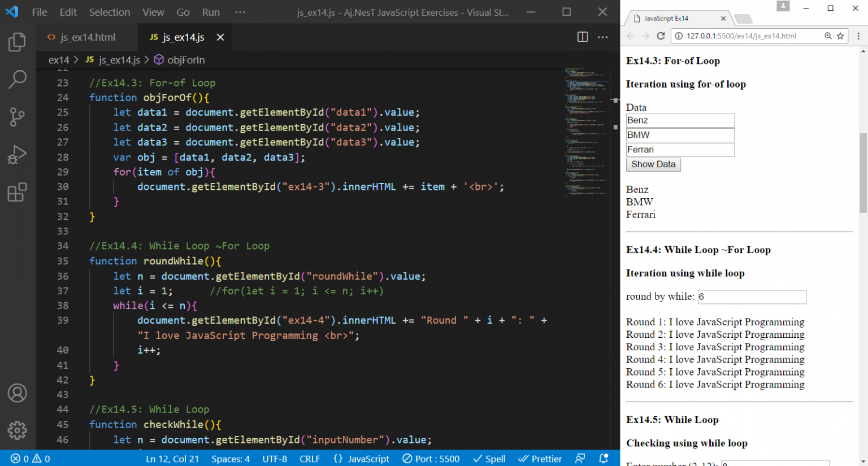Open the Run and Debug view

pyautogui.click(x=17, y=154)
